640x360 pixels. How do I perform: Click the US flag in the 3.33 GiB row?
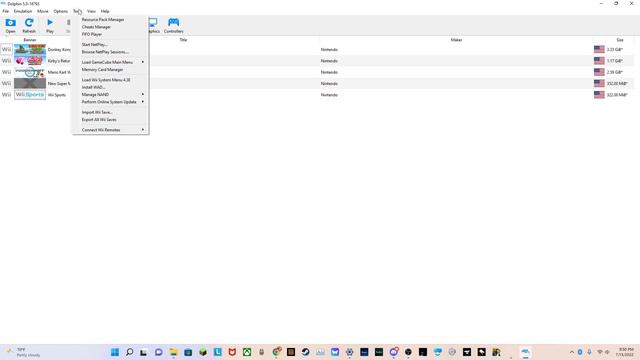click(x=599, y=49)
